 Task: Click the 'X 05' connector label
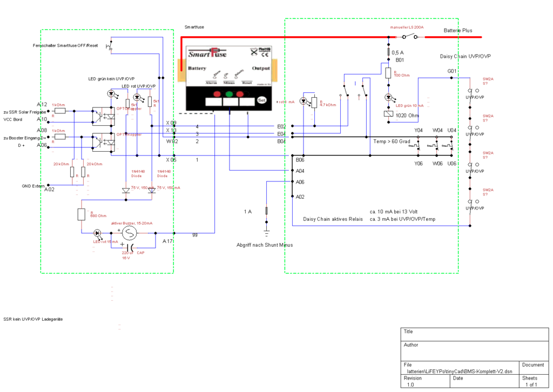pos(171,160)
